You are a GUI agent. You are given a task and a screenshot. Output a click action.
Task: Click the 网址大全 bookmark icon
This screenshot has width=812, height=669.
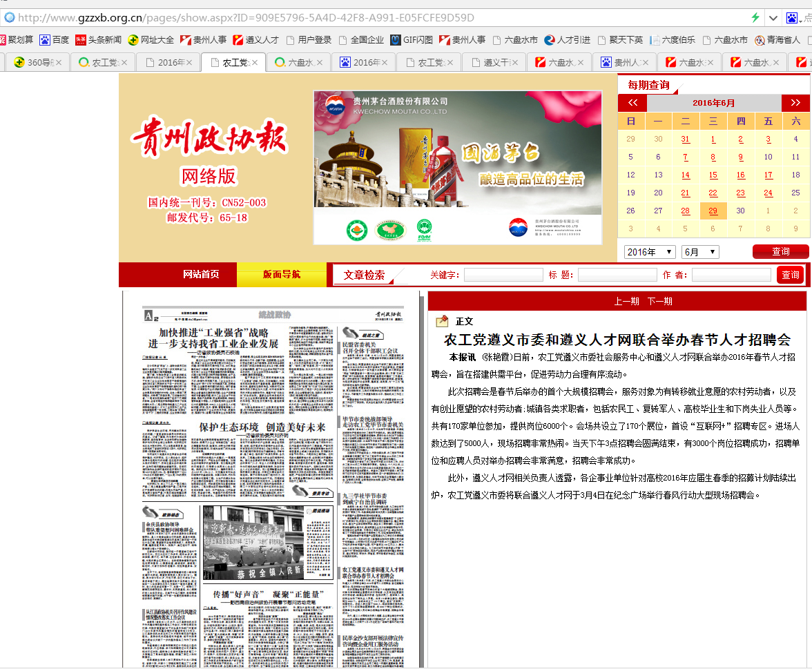pos(133,40)
